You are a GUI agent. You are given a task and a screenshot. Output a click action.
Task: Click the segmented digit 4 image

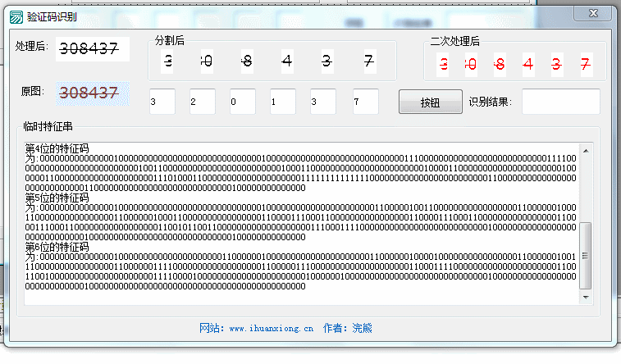[287, 61]
